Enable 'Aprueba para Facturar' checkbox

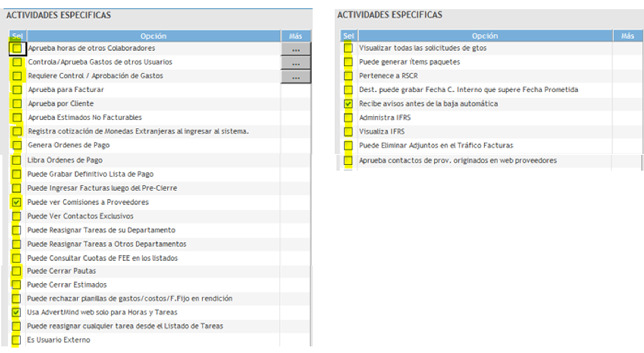click(17, 90)
